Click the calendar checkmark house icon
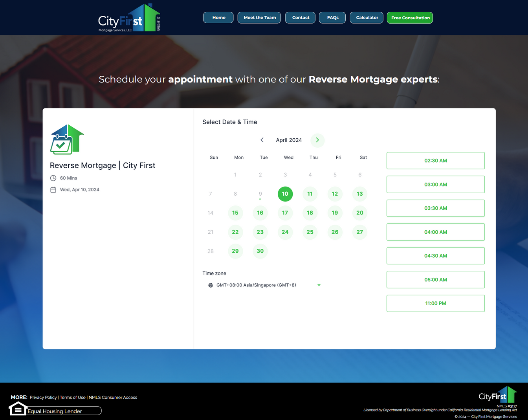The image size is (528, 420). (x=67, y=139)
